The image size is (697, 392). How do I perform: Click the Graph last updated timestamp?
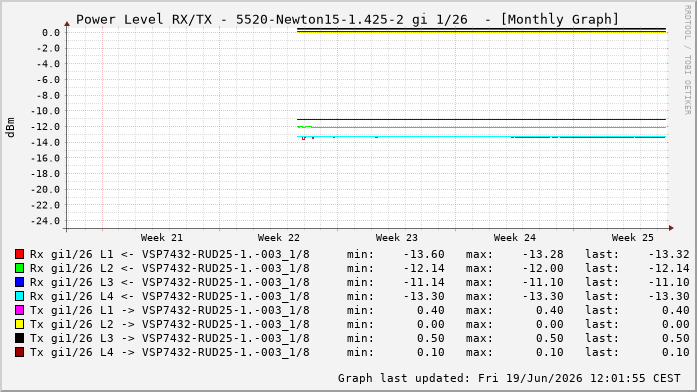point(509,378)
